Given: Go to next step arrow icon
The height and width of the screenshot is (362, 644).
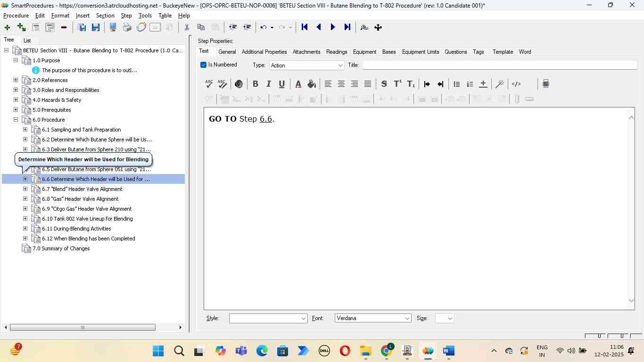Looking at the screenshot, I should 333,27.
